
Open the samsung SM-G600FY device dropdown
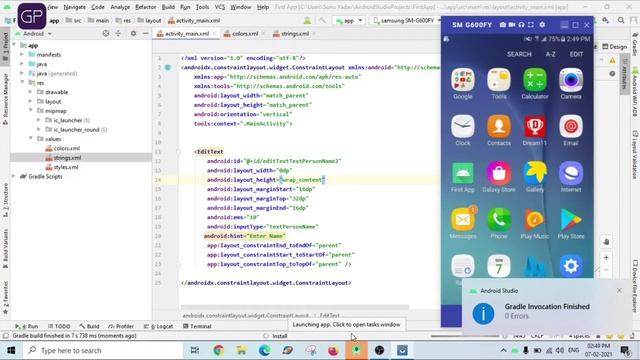click(406, 20)
